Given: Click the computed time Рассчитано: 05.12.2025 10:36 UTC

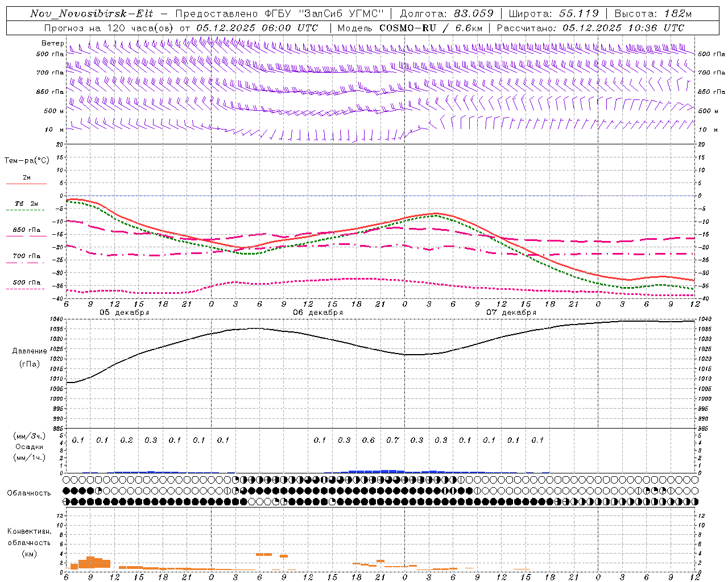Looking at the screenshot, I should 590,28.
